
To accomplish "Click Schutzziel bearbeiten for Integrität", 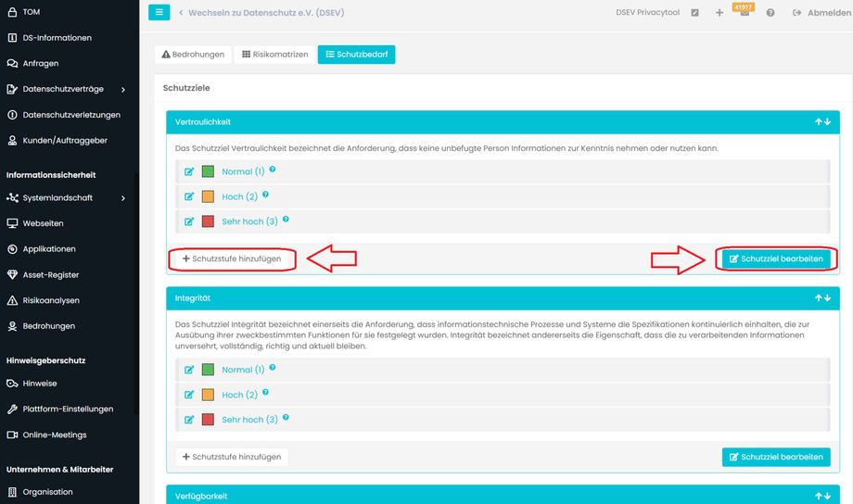I will 776,457.
